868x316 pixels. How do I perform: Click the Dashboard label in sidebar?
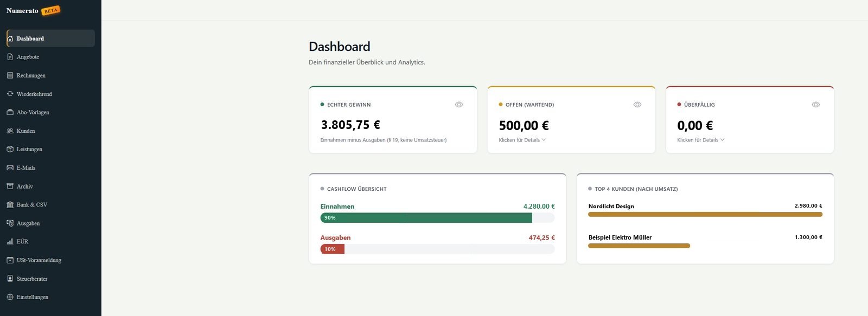[30, 38]
